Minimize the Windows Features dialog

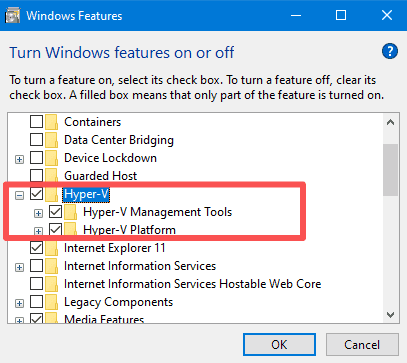[x=296, y=15]
